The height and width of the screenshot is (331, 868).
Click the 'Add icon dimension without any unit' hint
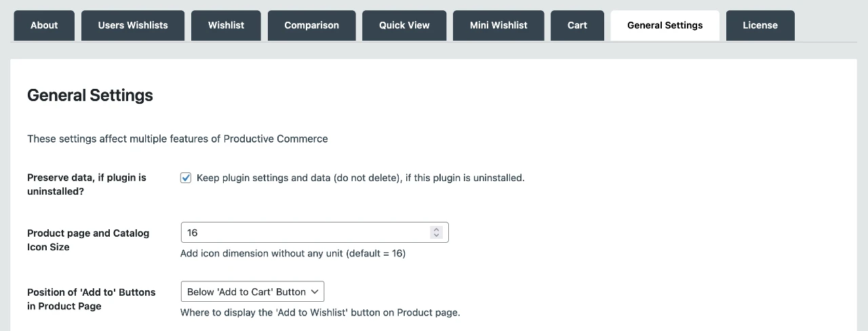tap(293, 254)
